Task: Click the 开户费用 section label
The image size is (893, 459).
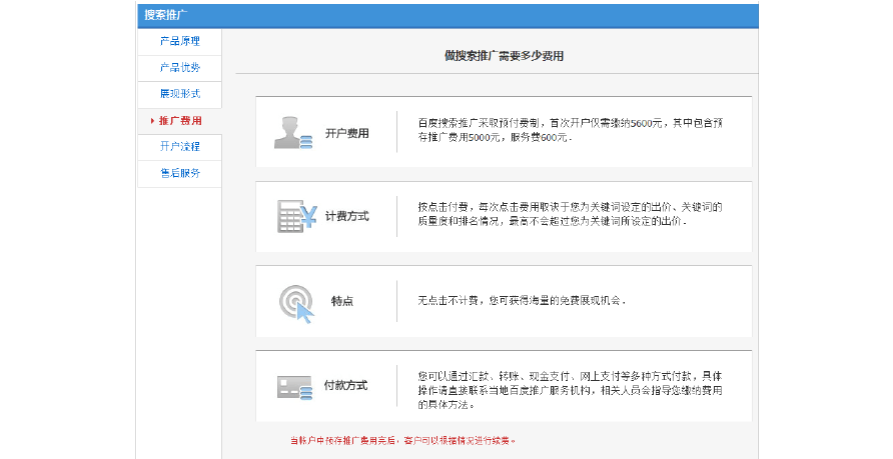Action: pos(347,132)
